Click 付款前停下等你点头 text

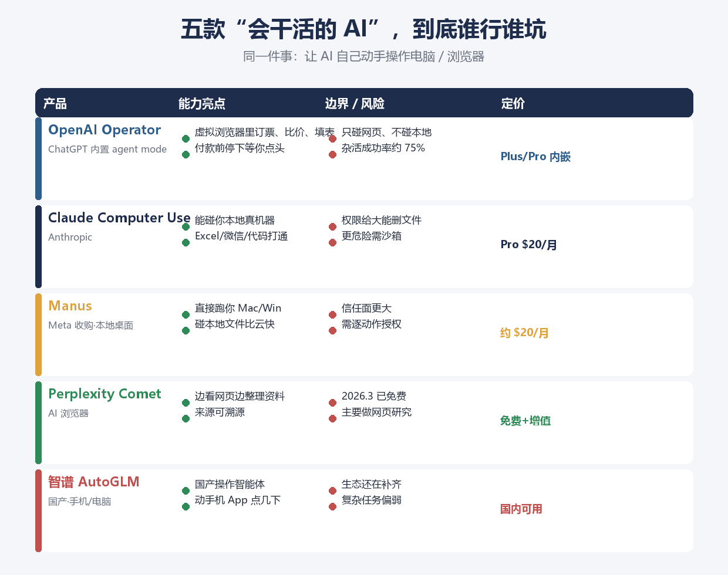[x=240, y=148]
